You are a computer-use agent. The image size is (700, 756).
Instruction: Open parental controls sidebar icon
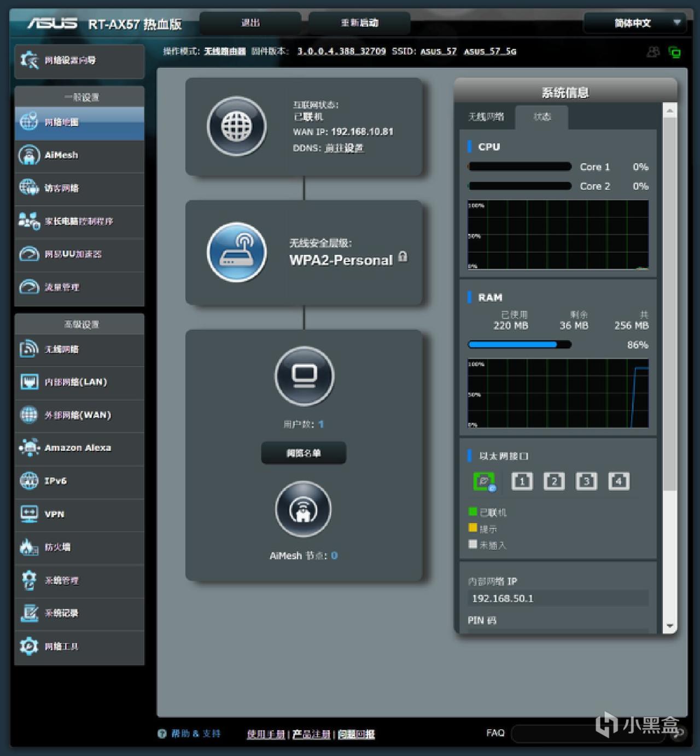pyautogui.click(x=29, y=221)
